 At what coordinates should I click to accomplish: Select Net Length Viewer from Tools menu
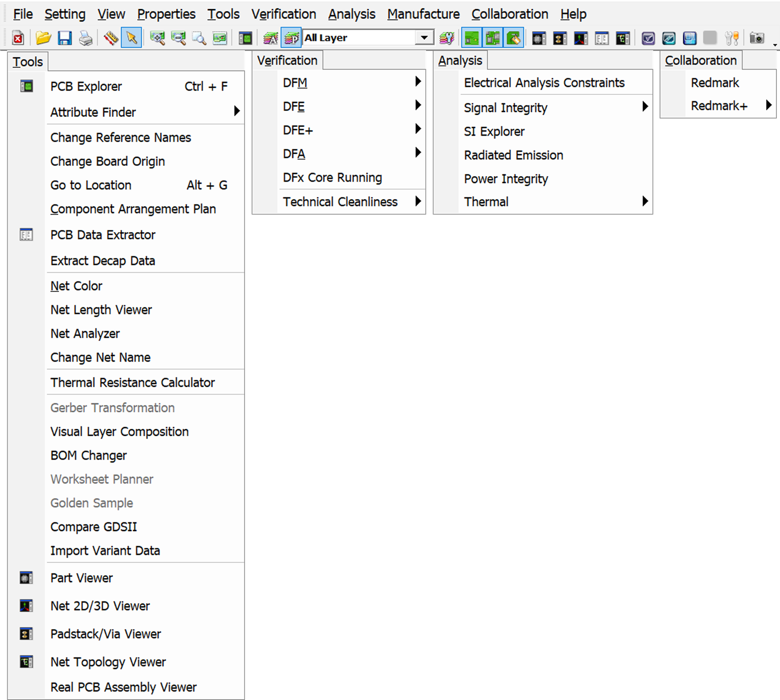pos(101,310)
